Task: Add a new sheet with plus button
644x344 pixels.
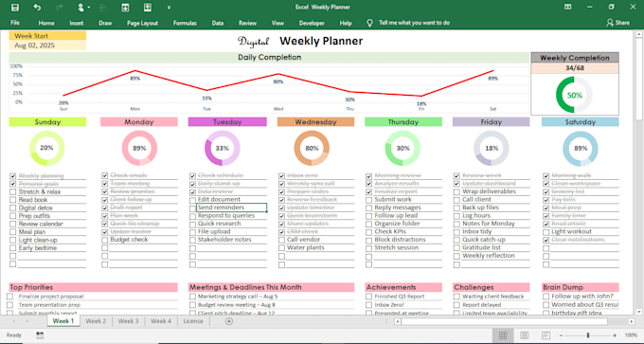Action: [x=229, y=321]
